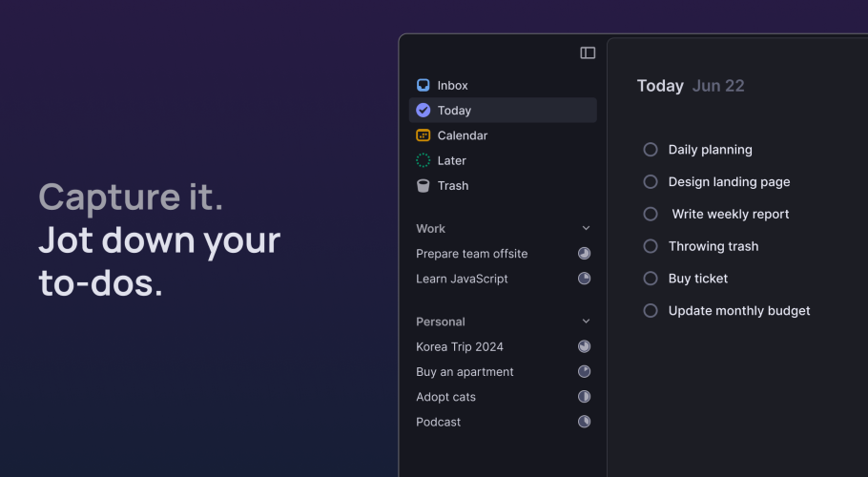Click progress pie icon for Buy an apartment
868x477 pixels.
click(584, 371)
